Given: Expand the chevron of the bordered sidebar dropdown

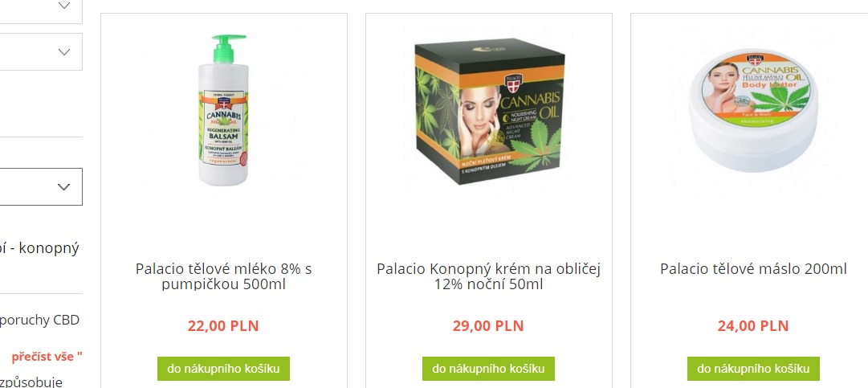Looking at the screenshot, I should pyautogui.click(x=64, y=186).
